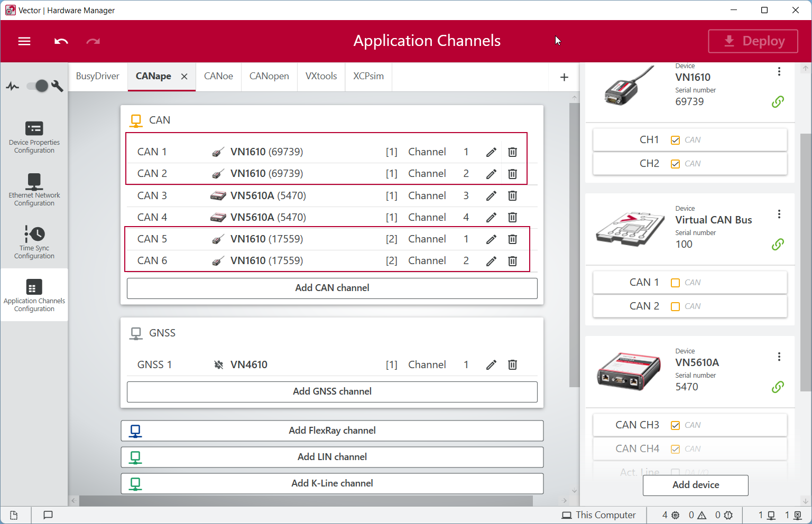Switch to the CANoe tab

218,77
